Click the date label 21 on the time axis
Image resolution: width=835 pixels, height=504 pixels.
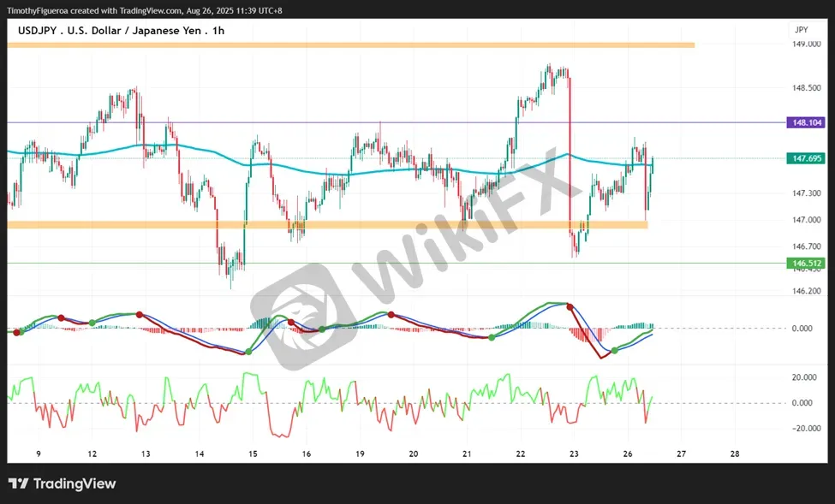tap(467, 454)
